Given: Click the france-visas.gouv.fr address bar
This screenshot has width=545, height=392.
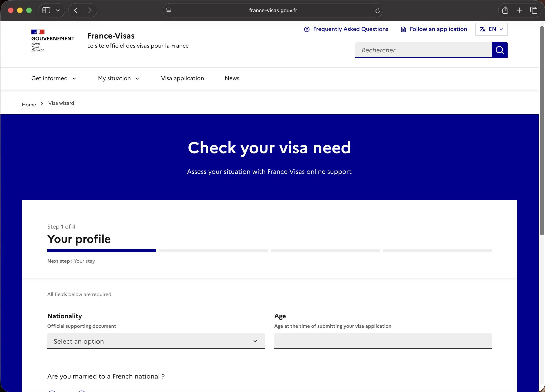Looking at the screenshot, I should [273, 10].
